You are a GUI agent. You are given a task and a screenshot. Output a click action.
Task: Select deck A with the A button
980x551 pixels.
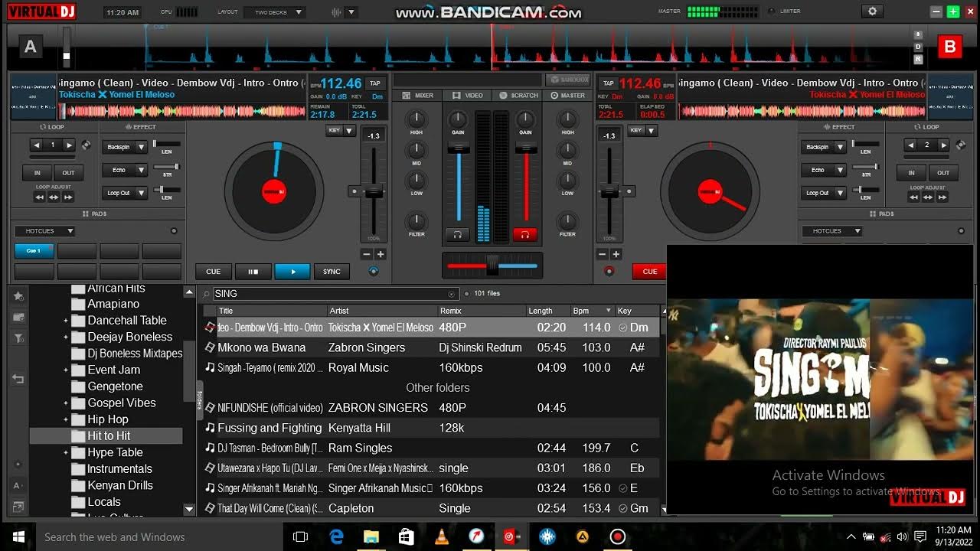click(x=30, y=47)
